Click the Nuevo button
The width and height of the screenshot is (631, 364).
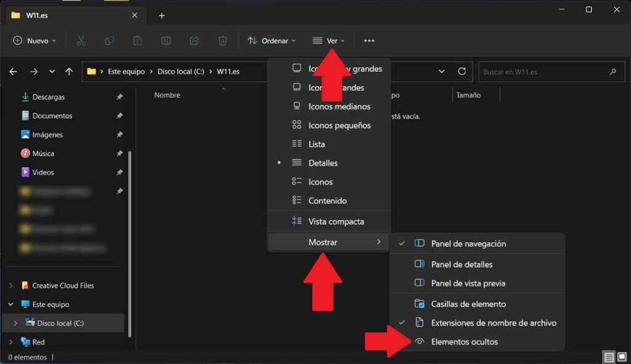(x=35, y=40)
